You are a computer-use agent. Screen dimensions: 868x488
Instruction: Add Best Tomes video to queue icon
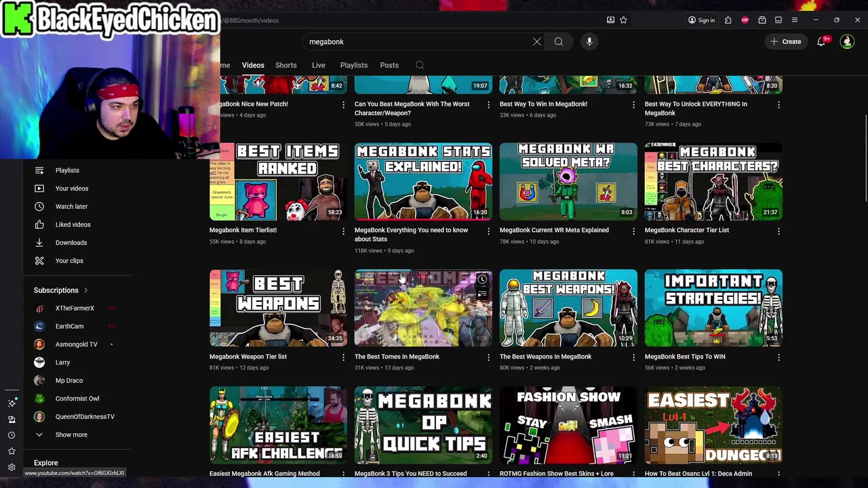click(x=482, y=295)
